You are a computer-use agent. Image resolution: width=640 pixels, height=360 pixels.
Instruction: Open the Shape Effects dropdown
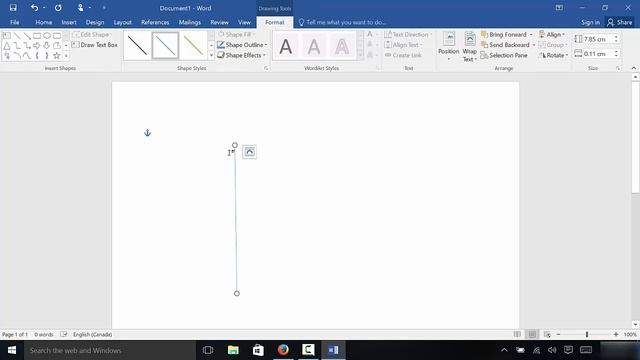coord(241,55)
